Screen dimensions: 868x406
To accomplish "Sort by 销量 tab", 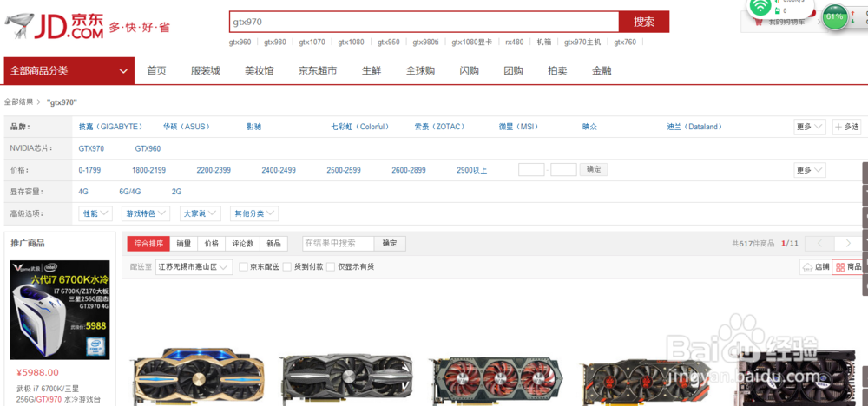I will tap(184, 244).
